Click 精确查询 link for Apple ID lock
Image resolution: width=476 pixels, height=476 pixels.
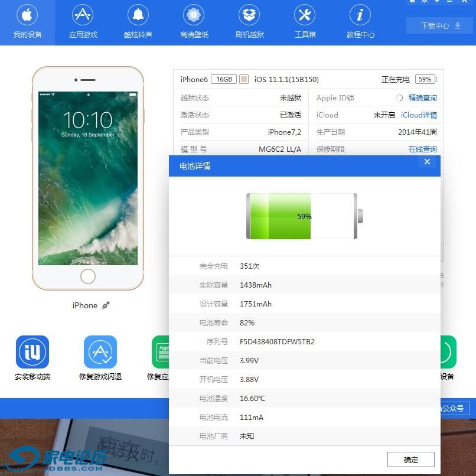click(x=422, y=98)
